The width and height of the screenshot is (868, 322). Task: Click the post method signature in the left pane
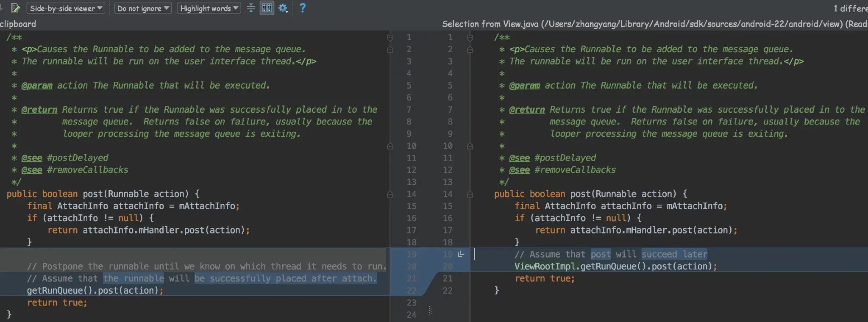coord(103,194)
